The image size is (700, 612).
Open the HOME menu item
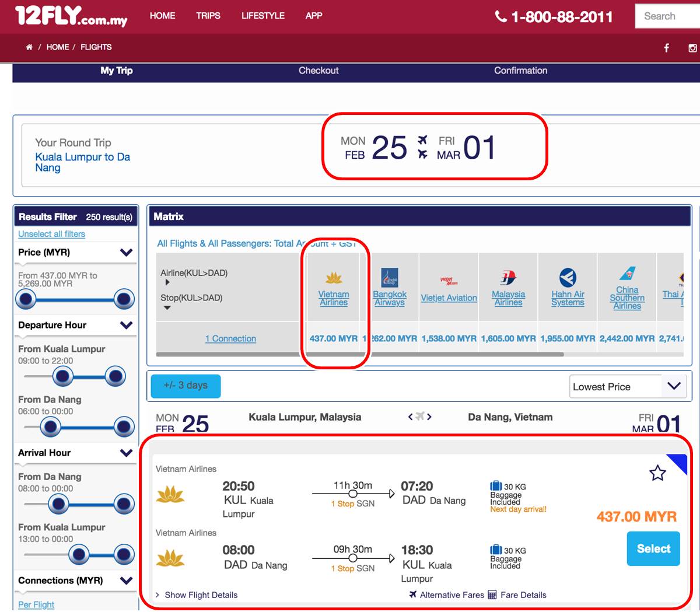point(162,16)
